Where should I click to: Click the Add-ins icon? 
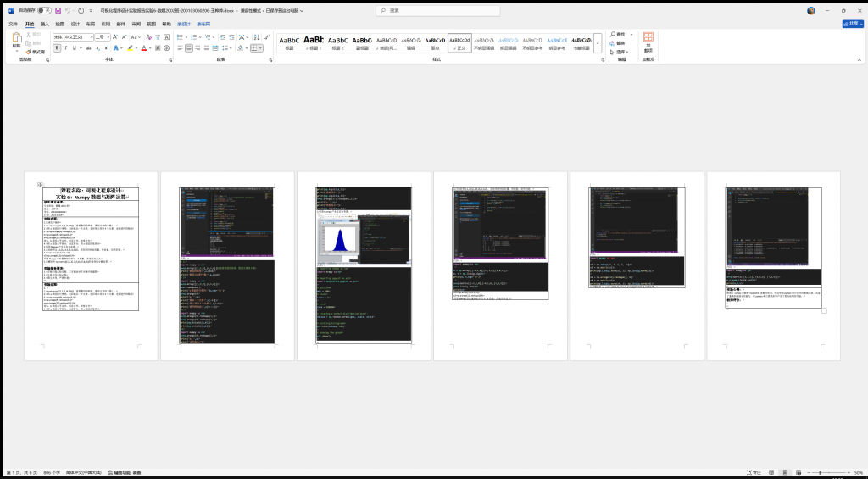[x=648, y=41]
